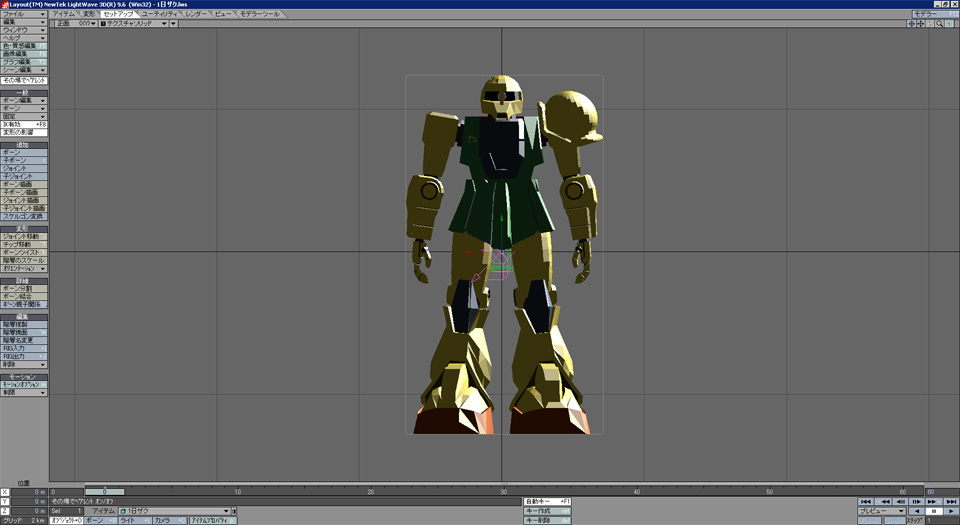Switch to the ビュー (View) tab
The height and width of the screenshot is (525, 960).
click(x=223, y=14)
